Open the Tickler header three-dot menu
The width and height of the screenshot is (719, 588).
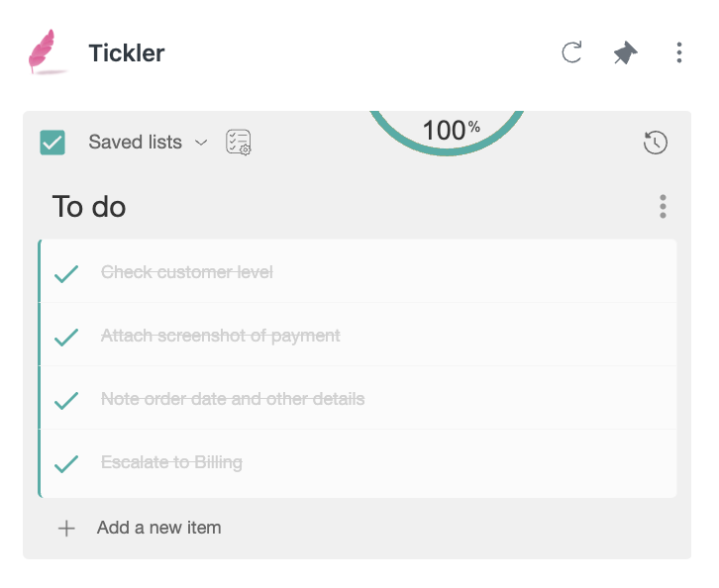(679, 52)
